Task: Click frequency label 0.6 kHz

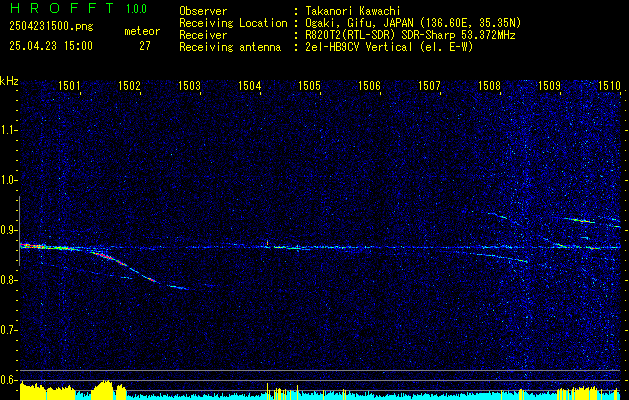Action: tap(8, 380)
